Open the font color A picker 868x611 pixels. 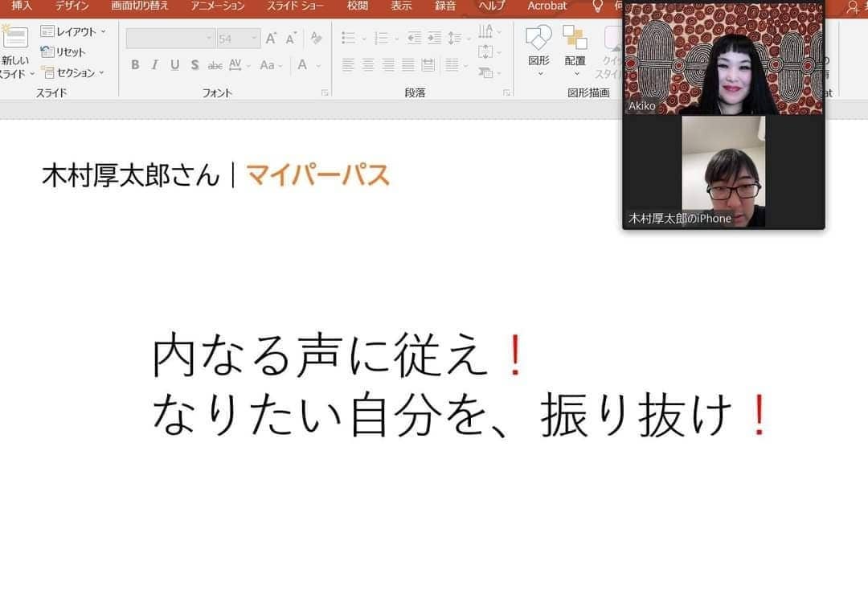click(302, 65)
